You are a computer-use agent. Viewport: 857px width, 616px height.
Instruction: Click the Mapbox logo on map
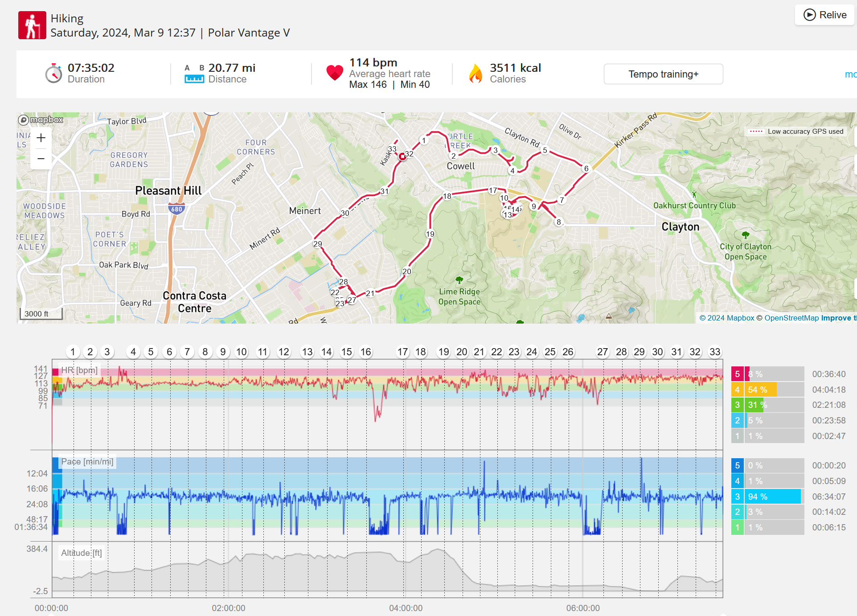coord(41,120)
